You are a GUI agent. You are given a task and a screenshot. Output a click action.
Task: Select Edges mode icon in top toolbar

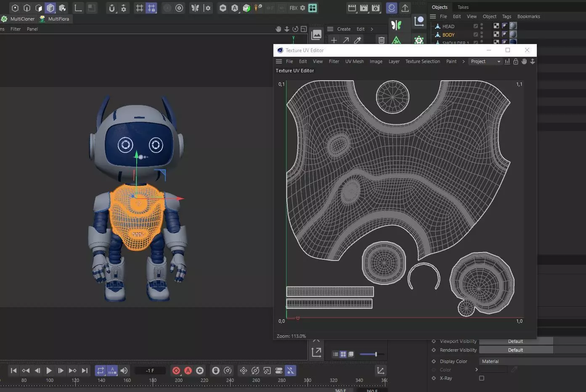[27, 8]
